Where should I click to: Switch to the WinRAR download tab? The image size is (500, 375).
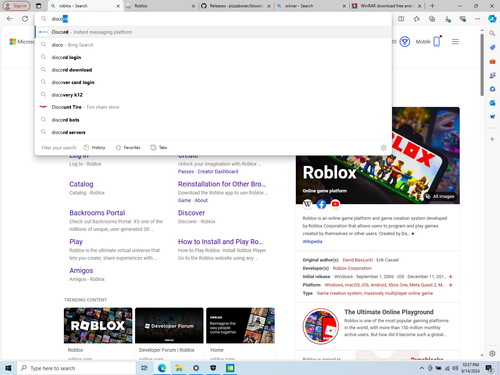click(387, 6)
